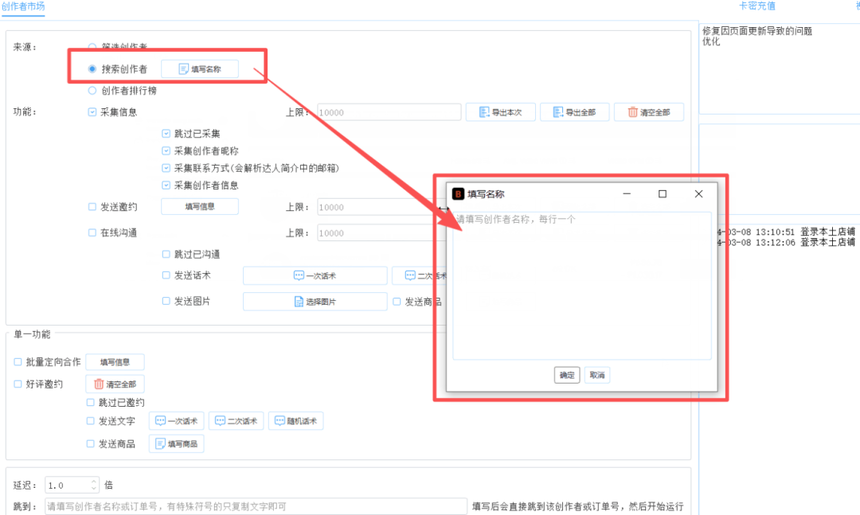Click the 跳到 creator name input field
Image resolution: width=860 pixels, height=515 pixels.
256,506
